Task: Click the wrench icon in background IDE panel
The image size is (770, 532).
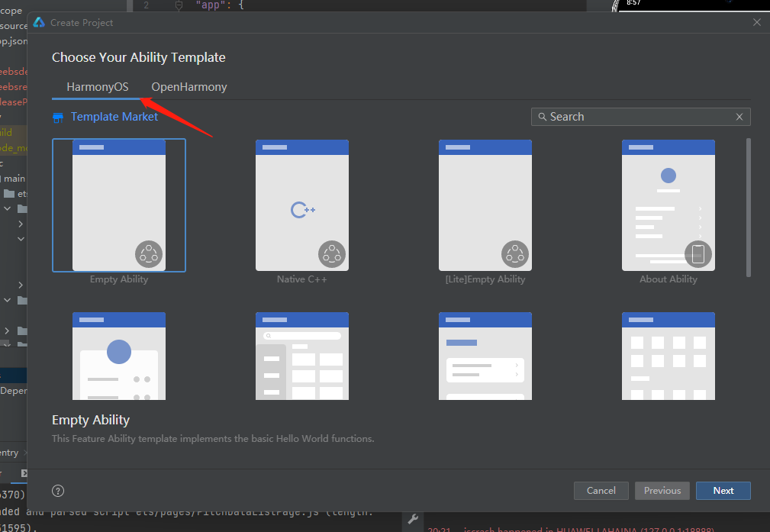Action: coord(413,519)
